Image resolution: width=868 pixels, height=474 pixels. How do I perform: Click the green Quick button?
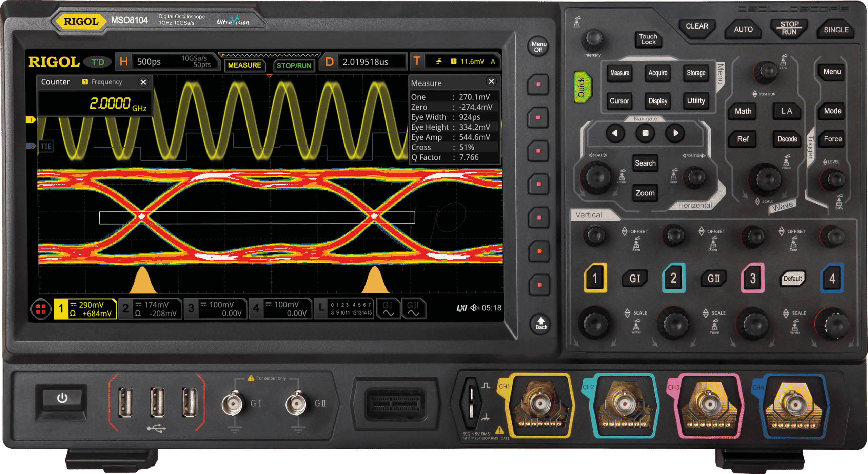pyautogui.click(x=582, y=87)
